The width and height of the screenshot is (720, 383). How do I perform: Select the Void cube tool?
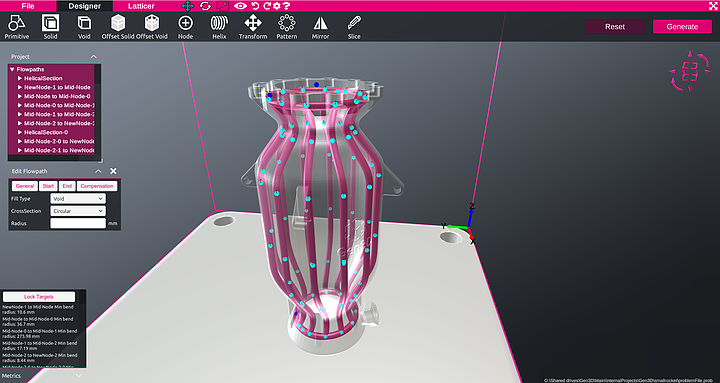pyautogui.click(x=84, y=27)
